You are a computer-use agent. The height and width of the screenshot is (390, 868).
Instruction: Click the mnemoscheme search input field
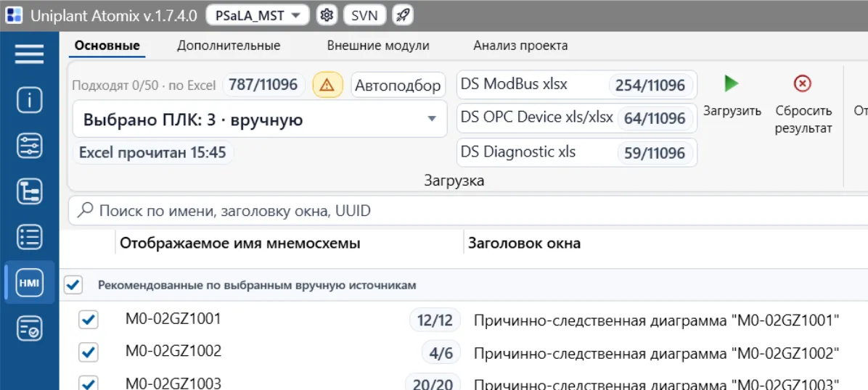468,210
